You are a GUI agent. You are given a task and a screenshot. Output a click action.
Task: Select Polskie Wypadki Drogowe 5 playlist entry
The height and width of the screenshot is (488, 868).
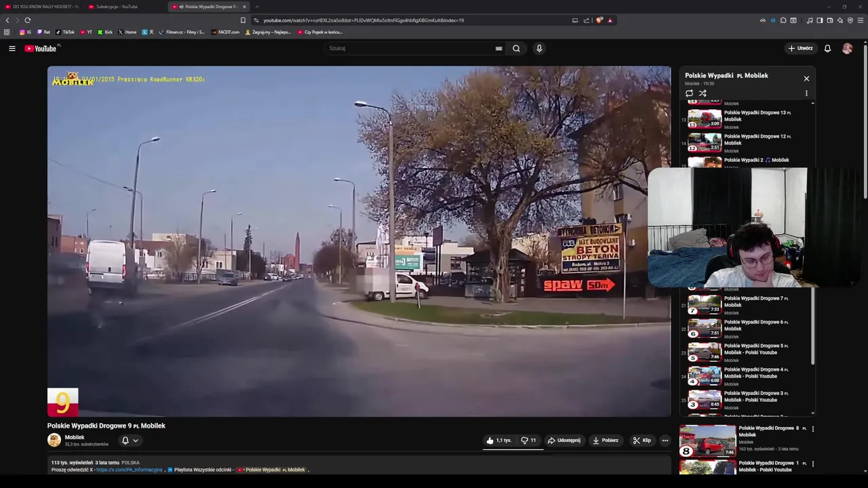(x=746, y=352)
